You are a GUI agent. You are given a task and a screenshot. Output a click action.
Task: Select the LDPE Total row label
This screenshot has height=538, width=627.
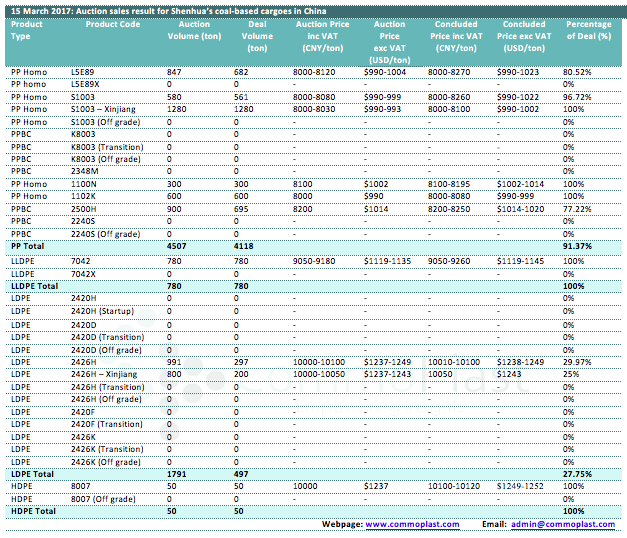[31, 473]
